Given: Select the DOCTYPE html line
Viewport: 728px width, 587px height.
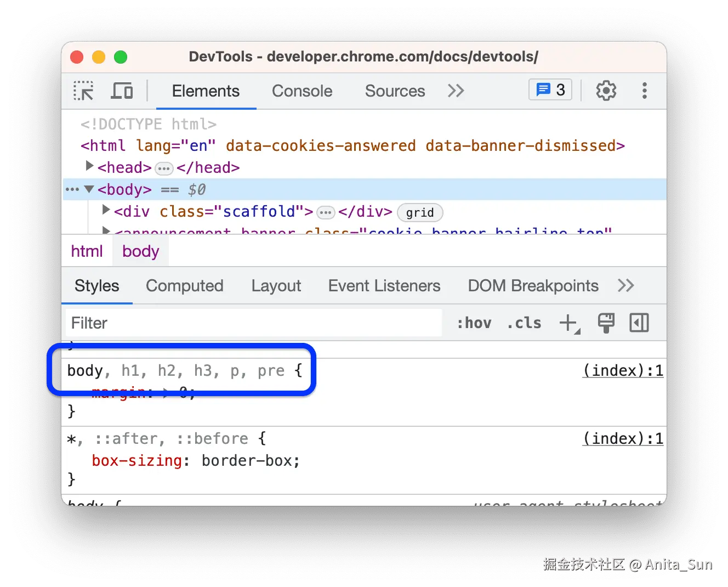Looking at the screenshot, I should tap(149, 125).
